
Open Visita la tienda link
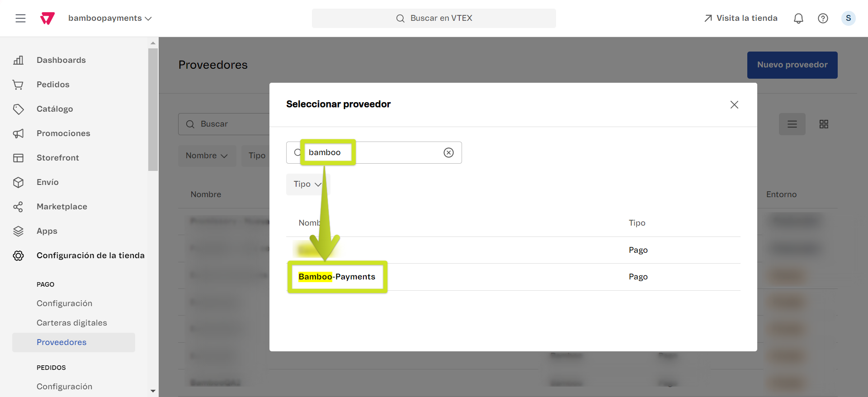click(x=741, y=18)
